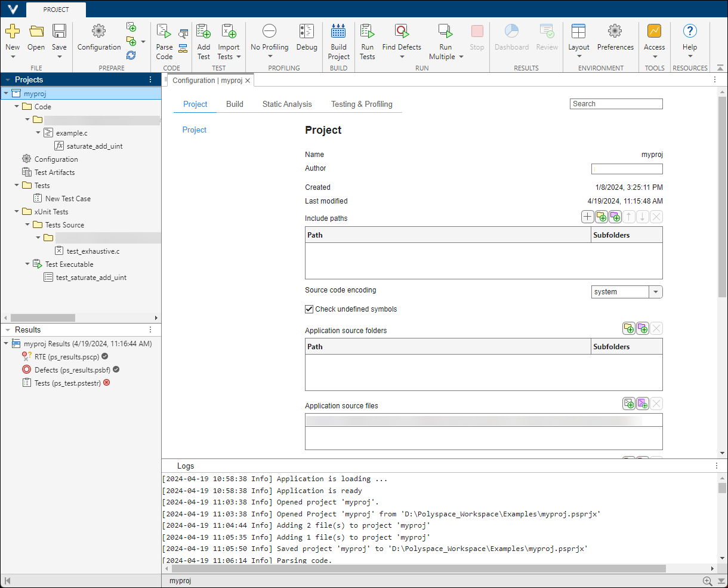Click Build Project icon
This screenshot has height=588, width=728.
(338, 31)
